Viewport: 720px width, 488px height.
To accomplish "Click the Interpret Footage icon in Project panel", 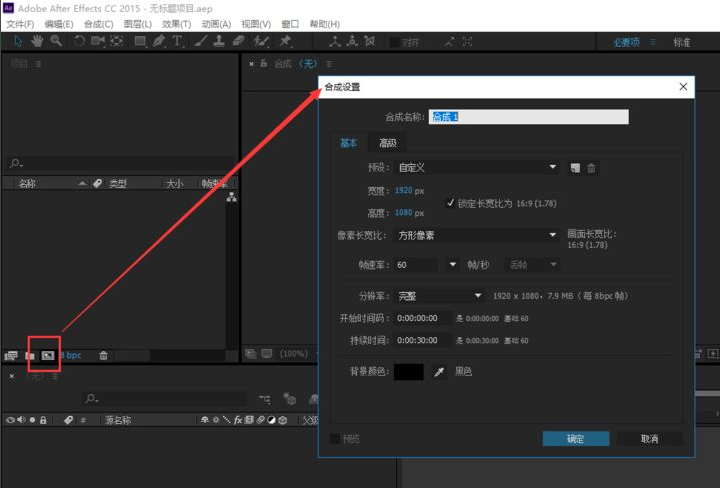I will (11, 355).
